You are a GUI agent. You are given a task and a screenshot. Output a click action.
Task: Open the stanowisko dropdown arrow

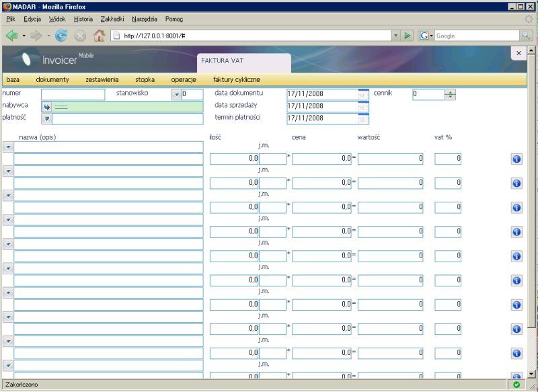(x=176, y=94)
